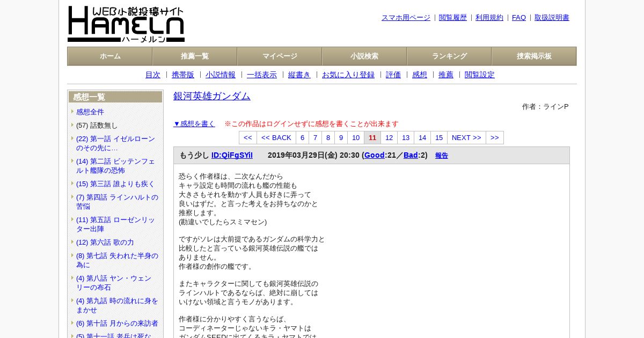This screenshot has height=338, width=644.
Task: Open 第一話 イゼルローンのその先に
Action: [x=115, y=143]
